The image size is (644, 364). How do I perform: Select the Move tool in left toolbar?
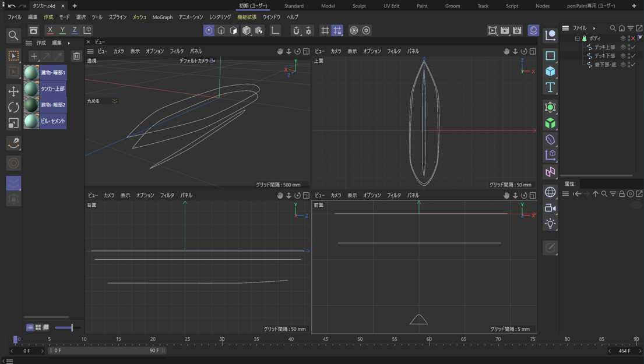click(x=13, y=91)
